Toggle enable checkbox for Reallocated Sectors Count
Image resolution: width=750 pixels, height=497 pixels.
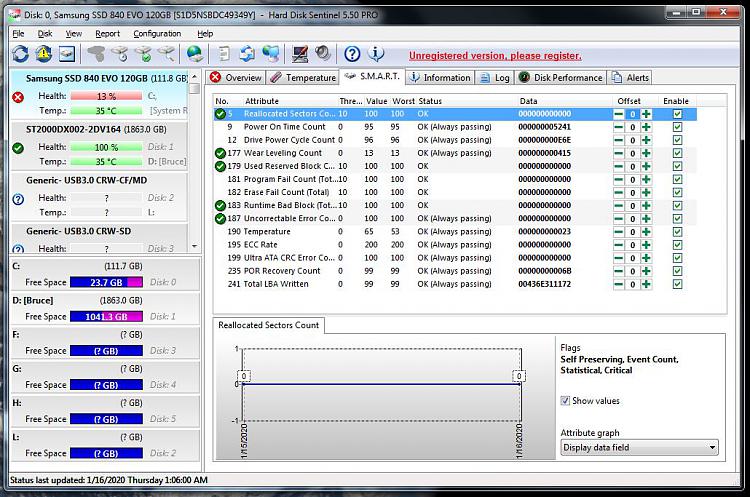coord(677,114)
